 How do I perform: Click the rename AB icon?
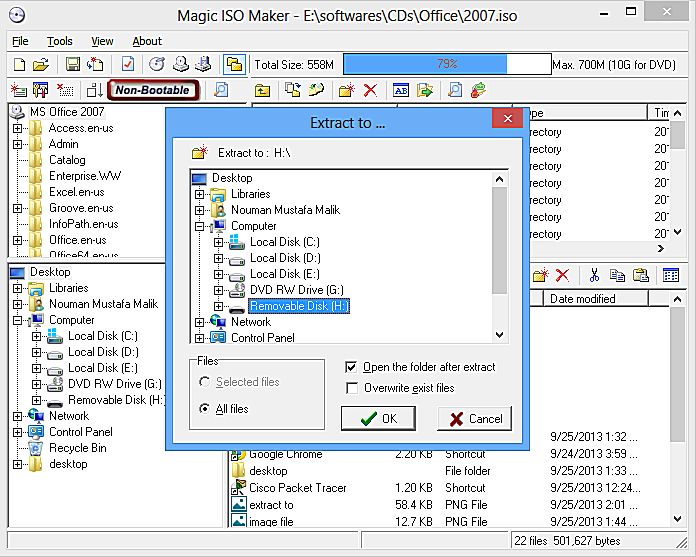[x=401, y=91]
